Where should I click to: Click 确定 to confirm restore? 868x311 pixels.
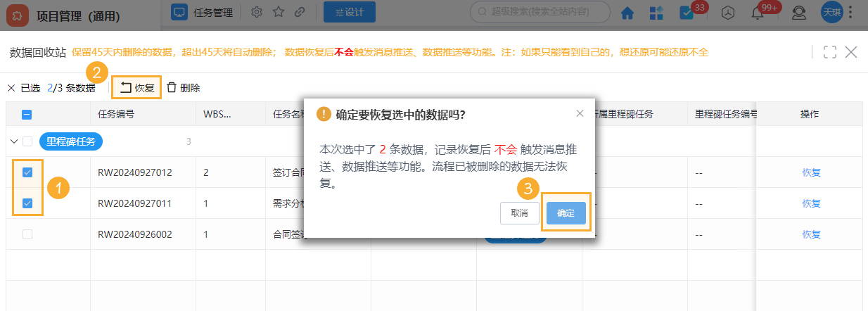[566, 212]
